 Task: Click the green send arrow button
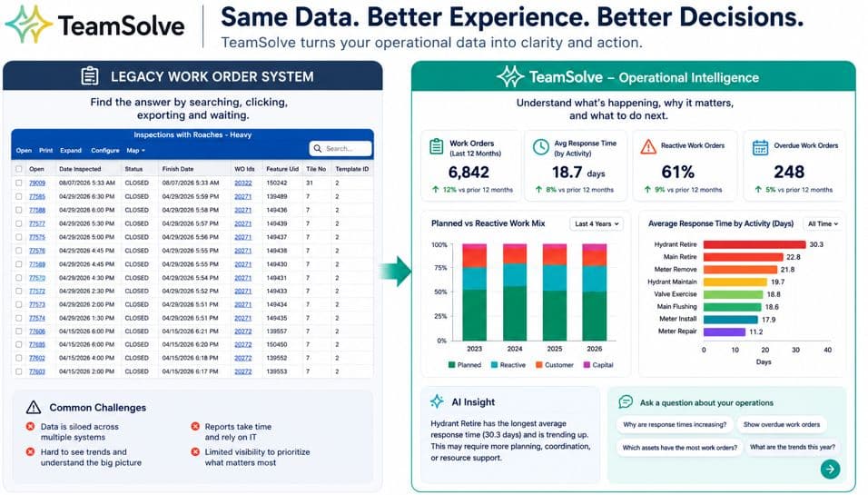coord(830,469)
